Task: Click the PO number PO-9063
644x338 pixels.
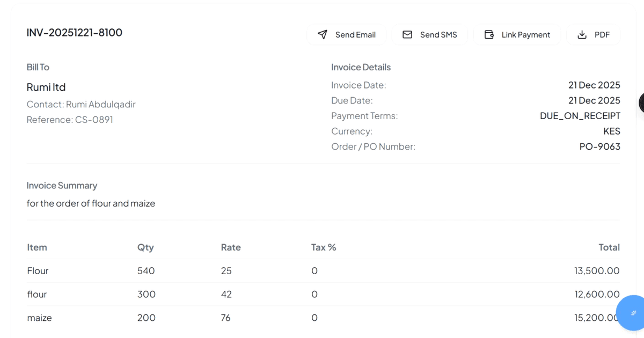Action: [x=600, y=146]
